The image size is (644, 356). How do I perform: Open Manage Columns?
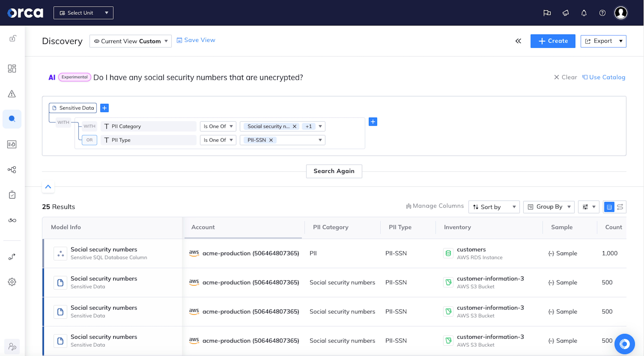[435, 206]
